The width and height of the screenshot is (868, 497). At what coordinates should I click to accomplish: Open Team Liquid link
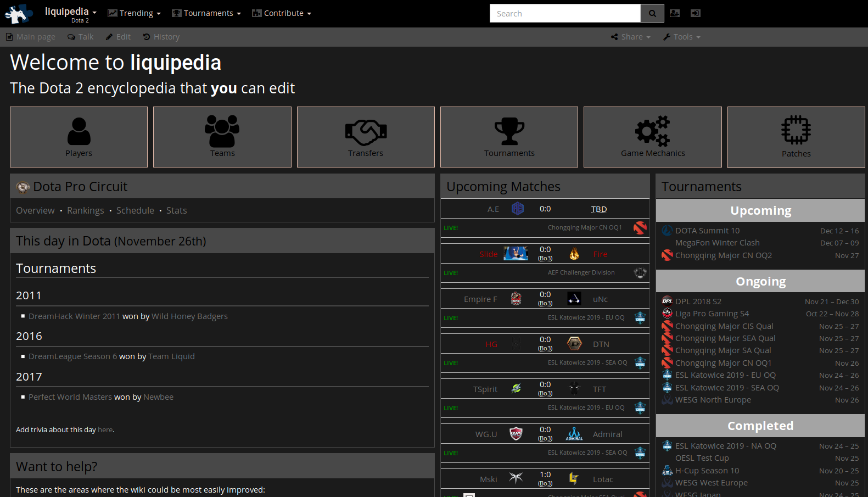[x=171, y=356]
